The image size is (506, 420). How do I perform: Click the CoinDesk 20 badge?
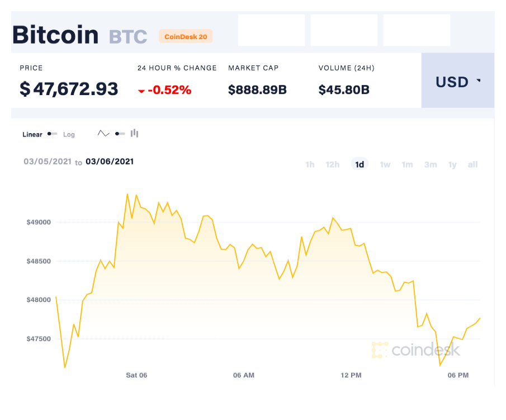coord(186,37)
